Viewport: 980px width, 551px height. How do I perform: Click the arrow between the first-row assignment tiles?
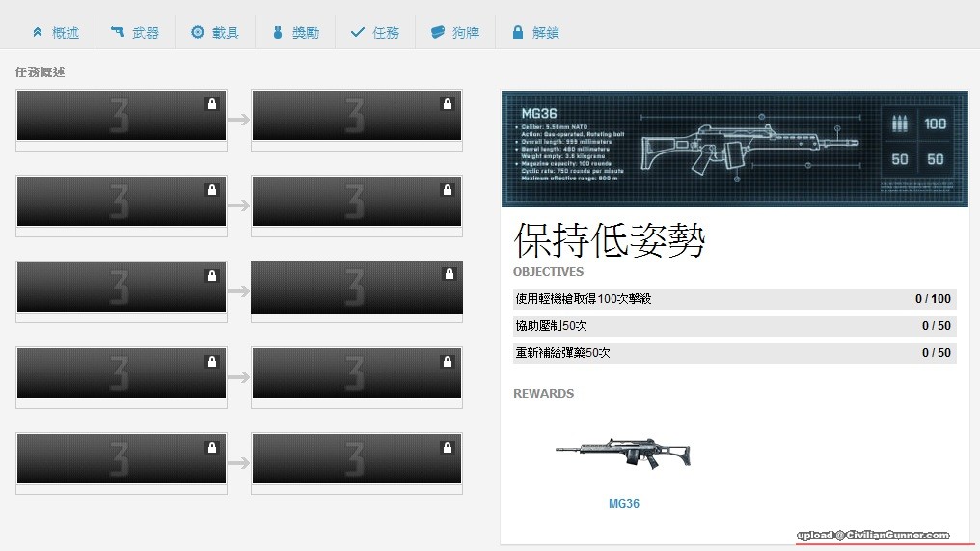pos(238,120)
